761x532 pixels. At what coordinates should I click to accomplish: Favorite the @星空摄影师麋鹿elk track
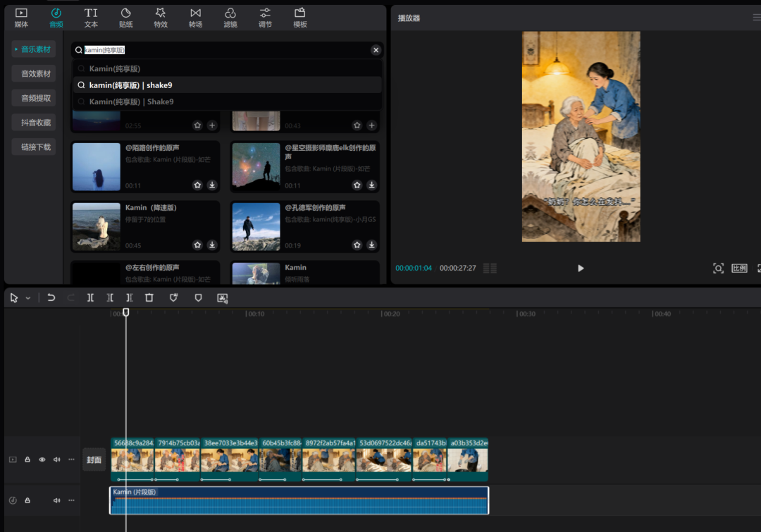pos(357,185)
